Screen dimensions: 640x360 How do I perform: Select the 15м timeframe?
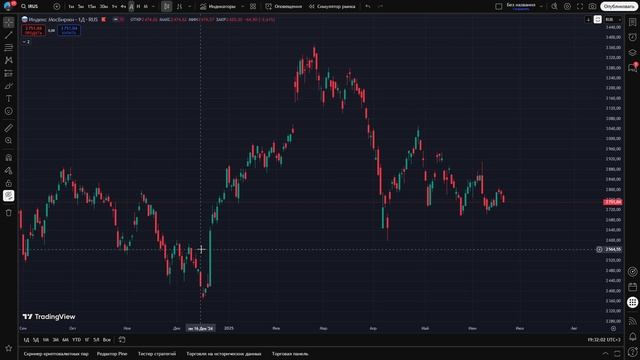point(92,7)
